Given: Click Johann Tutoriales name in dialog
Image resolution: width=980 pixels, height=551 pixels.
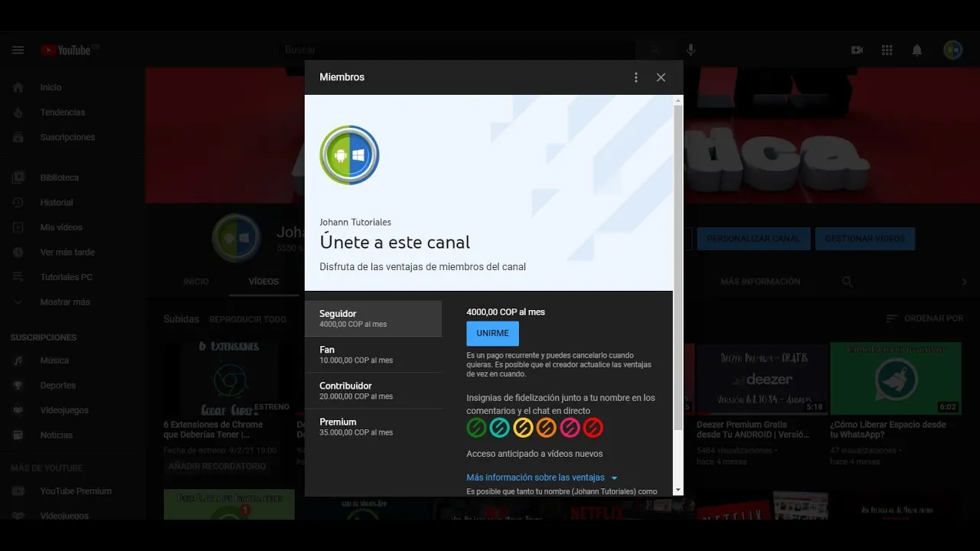Looking at the screenshot, I should (355, 222).
